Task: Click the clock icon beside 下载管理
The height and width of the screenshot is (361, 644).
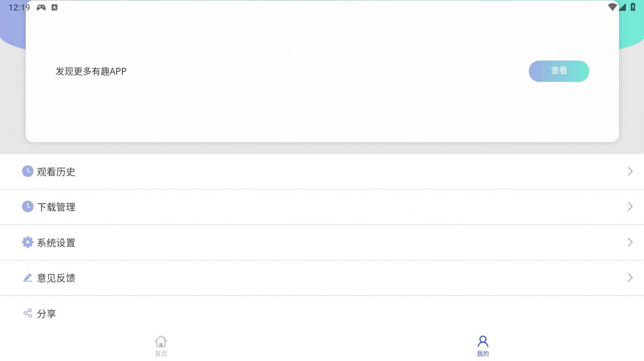Action: [27, 207]
